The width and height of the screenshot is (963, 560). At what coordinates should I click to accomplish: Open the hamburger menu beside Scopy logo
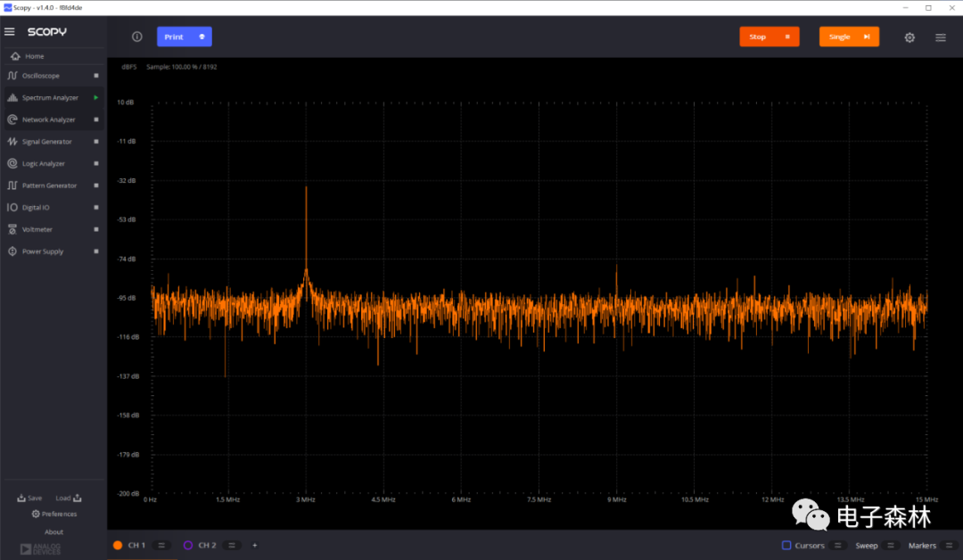pyautogui.click(x=10, y=31)
